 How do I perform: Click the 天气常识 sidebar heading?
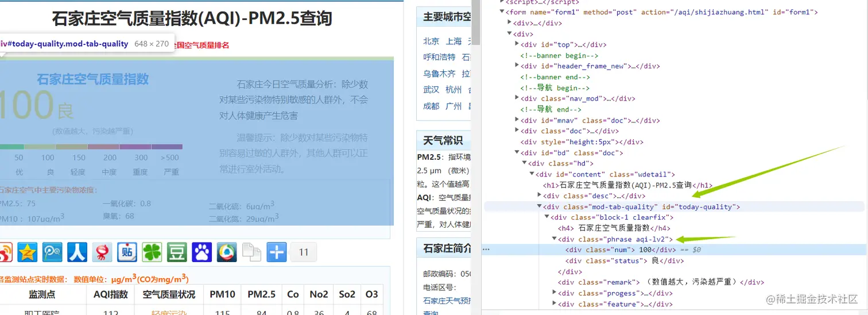pos(443,140)
